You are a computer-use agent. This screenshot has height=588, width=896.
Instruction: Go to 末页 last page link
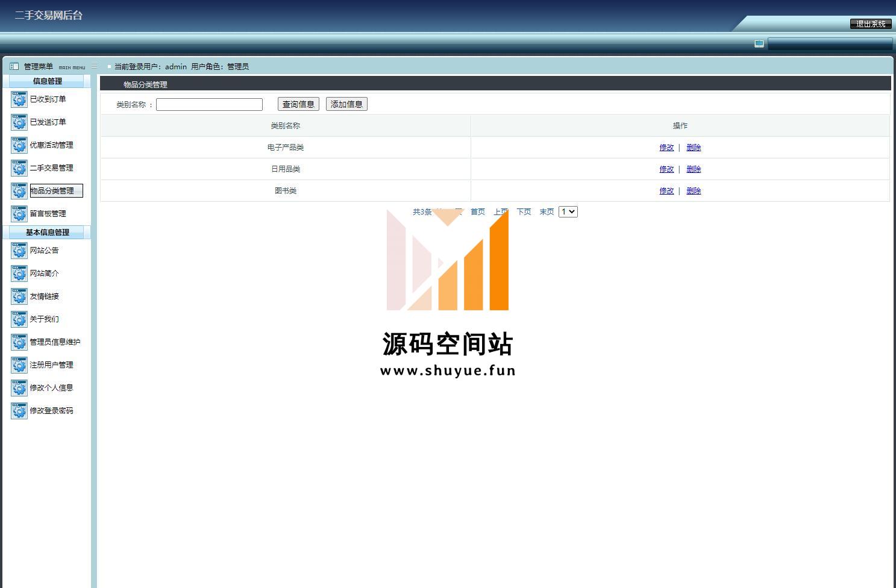pos(547,211)
